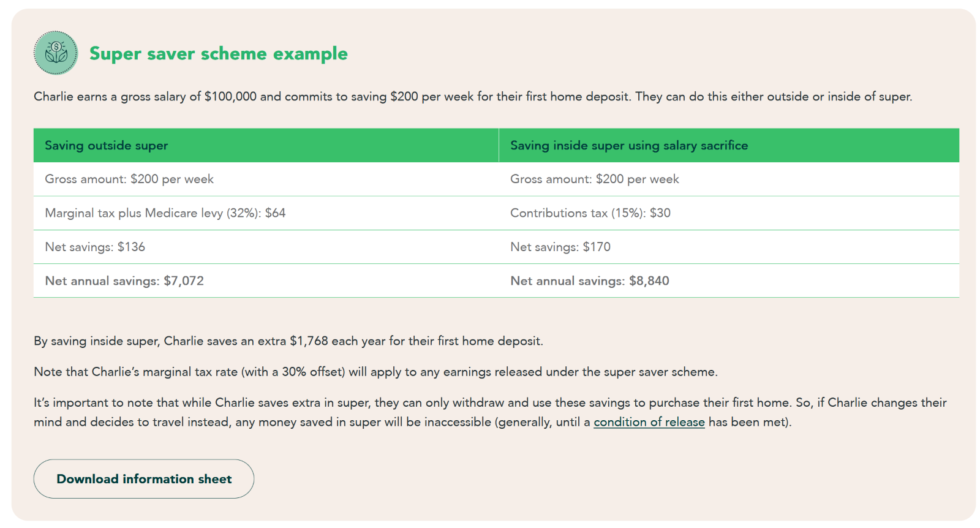This screenshot has width=980, height=528.
Task: Select 'Saving inside super using salary sacrifice' header
Action: coord(629,146)
